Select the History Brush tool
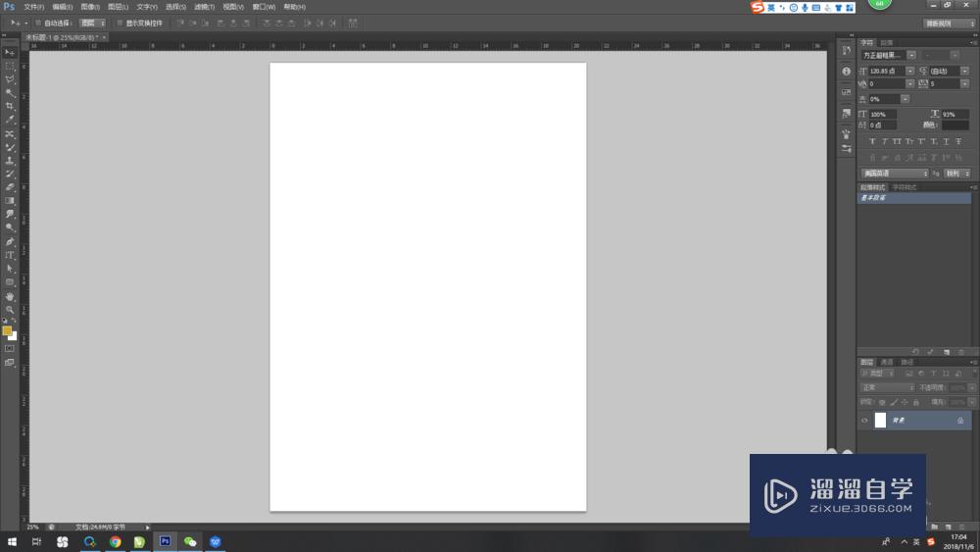 (x=10, y=174)
